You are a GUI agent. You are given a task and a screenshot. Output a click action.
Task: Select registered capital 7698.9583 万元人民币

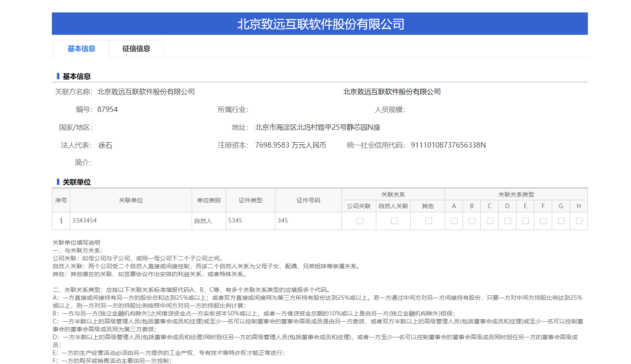tap(290, 145)
